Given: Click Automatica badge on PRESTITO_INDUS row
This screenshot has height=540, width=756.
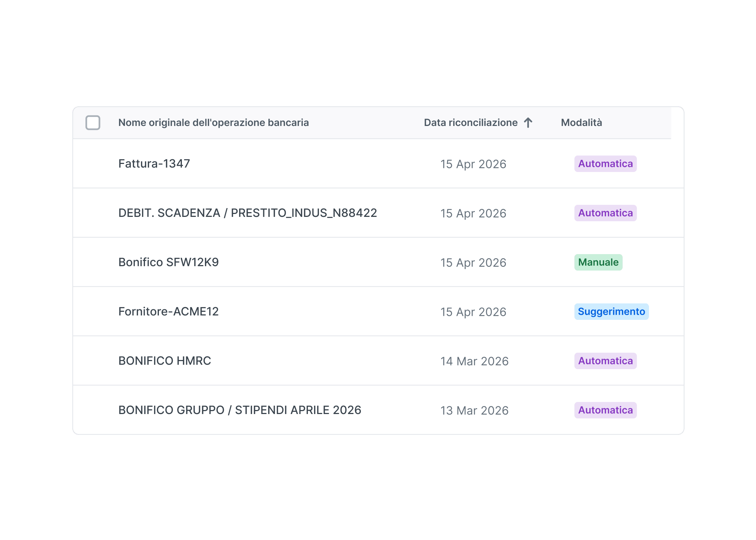Looking at the screenshot, I should tap(606, 213).
